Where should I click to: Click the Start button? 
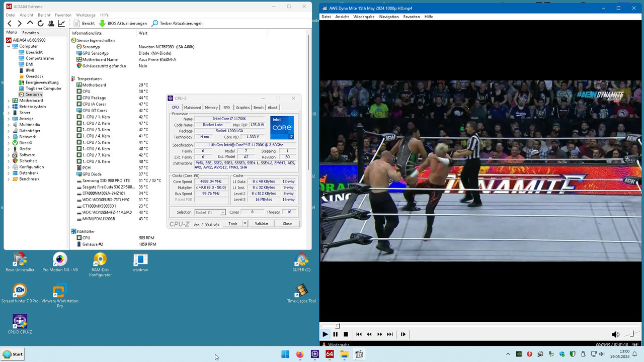click(x=13, y=354)
